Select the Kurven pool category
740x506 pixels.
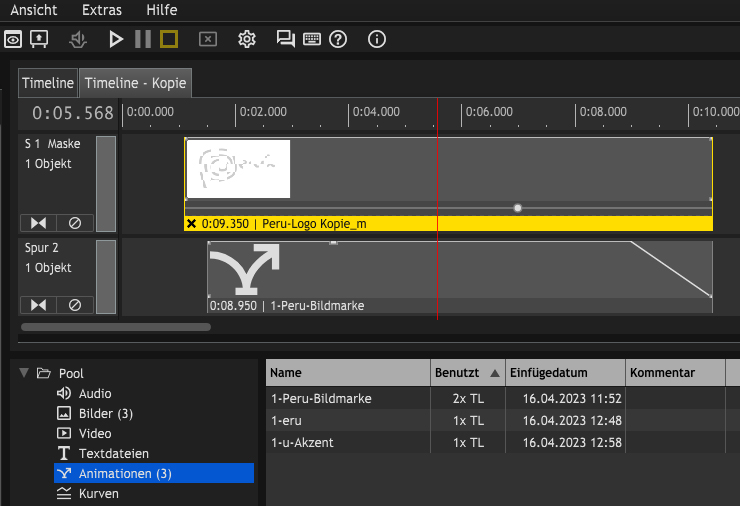point(87,494)
